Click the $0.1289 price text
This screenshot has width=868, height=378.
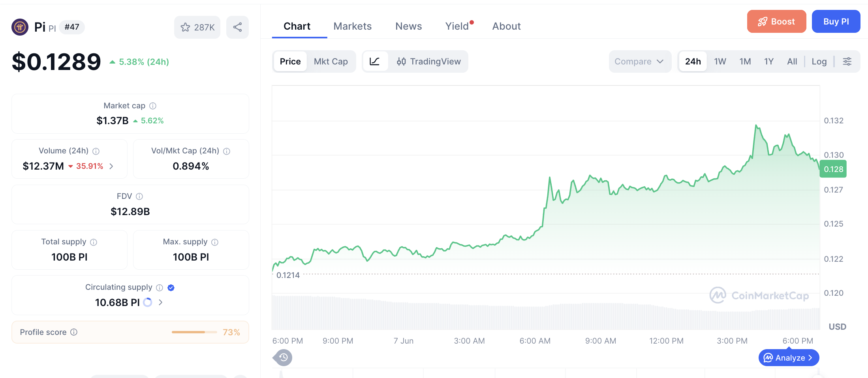(x=56, y=62)
